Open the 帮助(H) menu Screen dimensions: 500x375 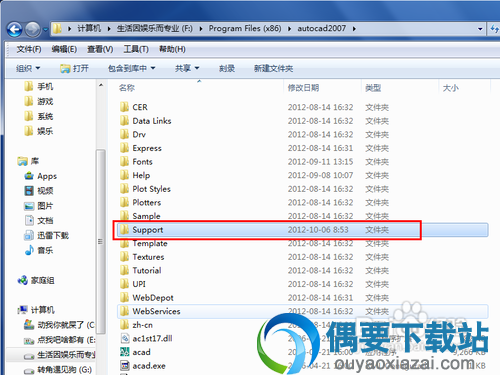[x=172, y=49]
